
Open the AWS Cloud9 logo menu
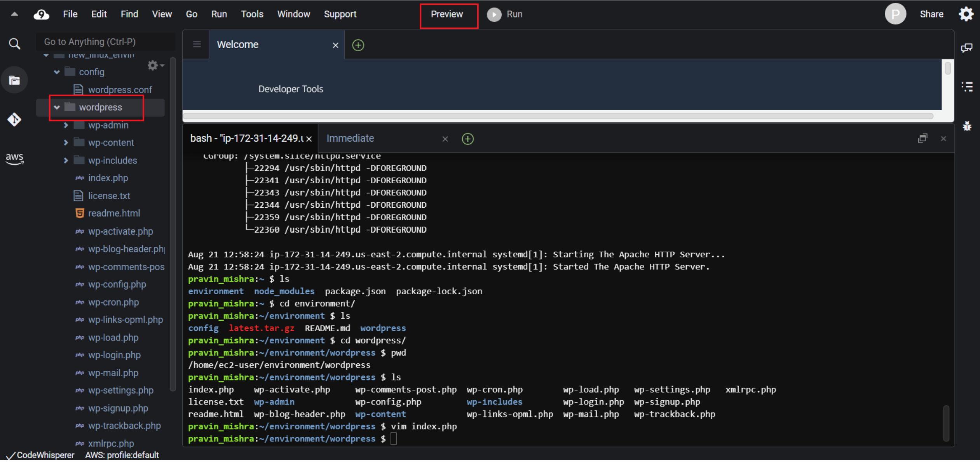[x=41, y=14]
